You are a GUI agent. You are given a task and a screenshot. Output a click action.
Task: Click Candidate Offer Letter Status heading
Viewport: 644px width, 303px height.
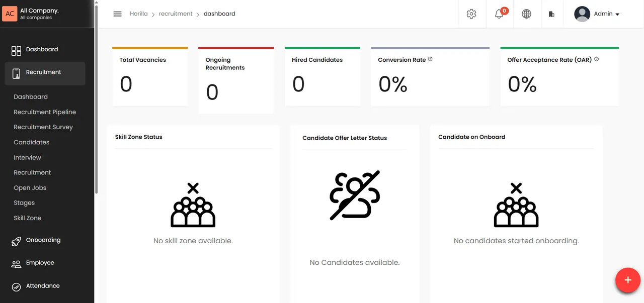pyautogui.click(x=345, y=138)
